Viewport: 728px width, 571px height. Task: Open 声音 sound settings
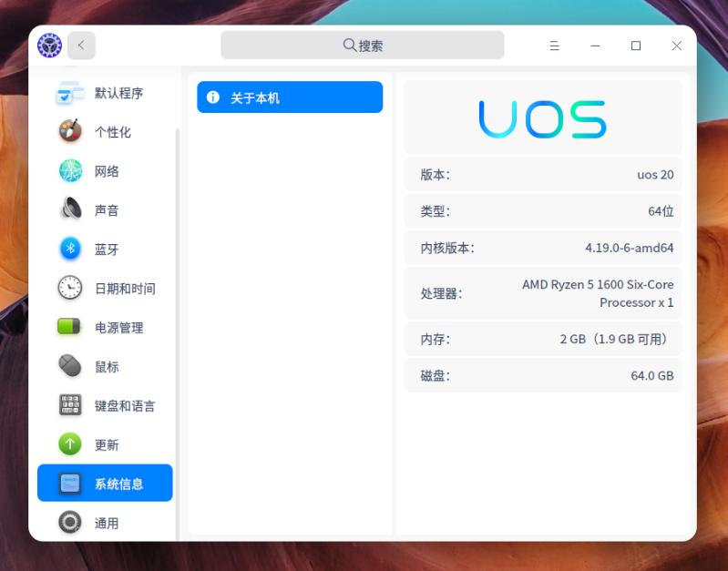(105, 210)
